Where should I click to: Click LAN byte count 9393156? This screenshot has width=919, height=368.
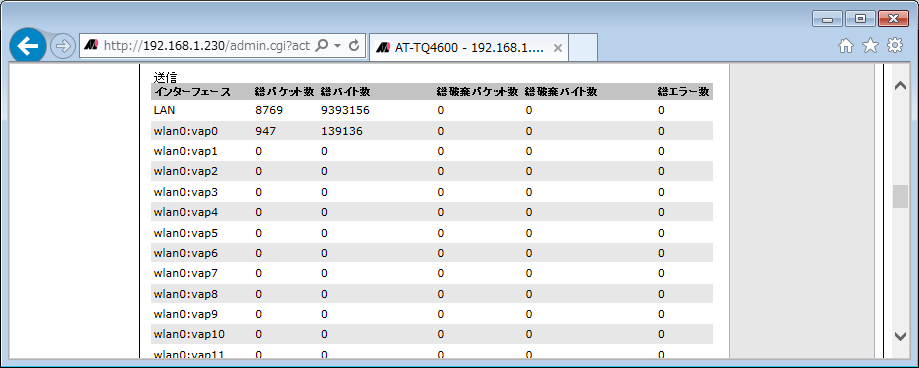click(345, 110)
